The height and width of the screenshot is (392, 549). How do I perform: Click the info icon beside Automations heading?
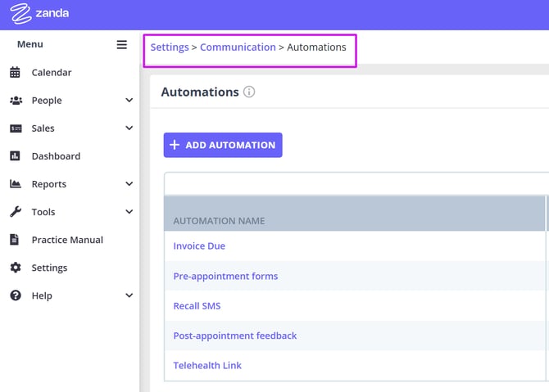(249, 92)
